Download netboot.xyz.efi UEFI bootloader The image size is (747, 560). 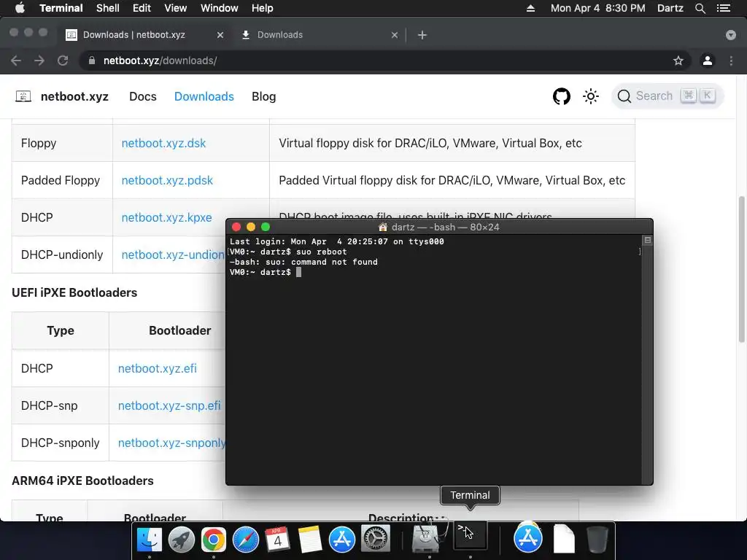(158, 368)
